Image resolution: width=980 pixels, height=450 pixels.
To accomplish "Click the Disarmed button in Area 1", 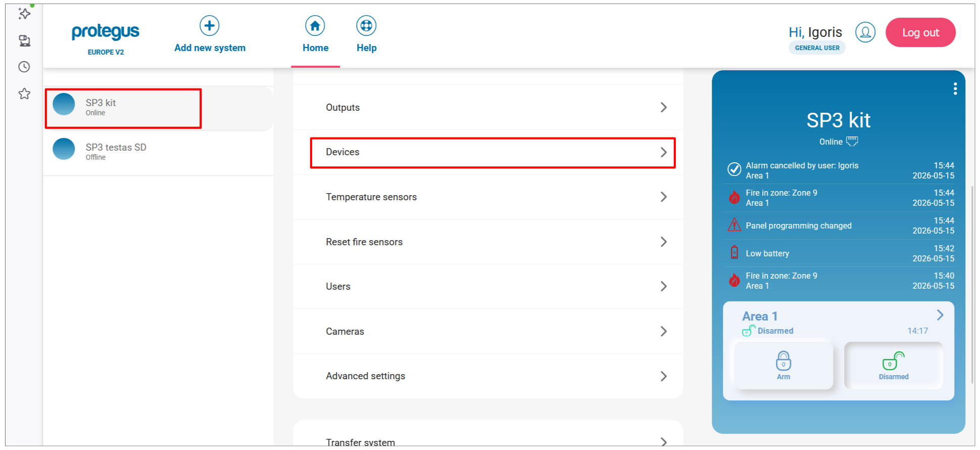I will click(x=894, y=366).
